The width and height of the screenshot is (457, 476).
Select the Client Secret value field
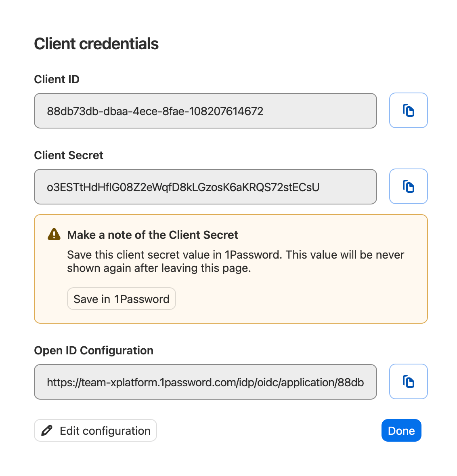click(205, 186)
